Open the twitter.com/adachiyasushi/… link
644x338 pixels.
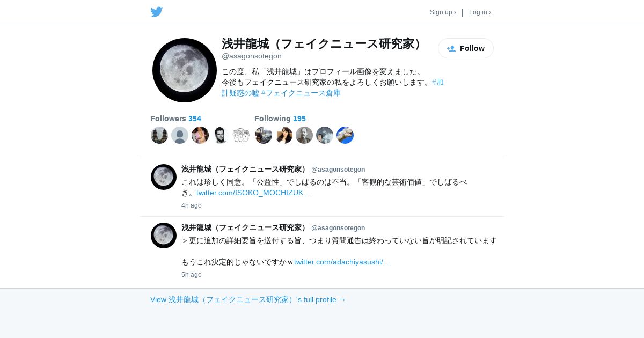tap(342, 262)
